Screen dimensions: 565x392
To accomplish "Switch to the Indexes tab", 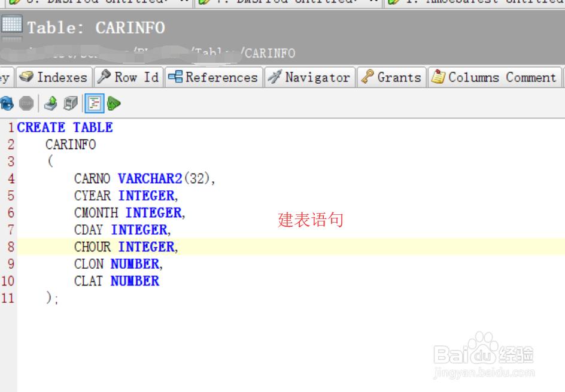I will tap(53, 77).
